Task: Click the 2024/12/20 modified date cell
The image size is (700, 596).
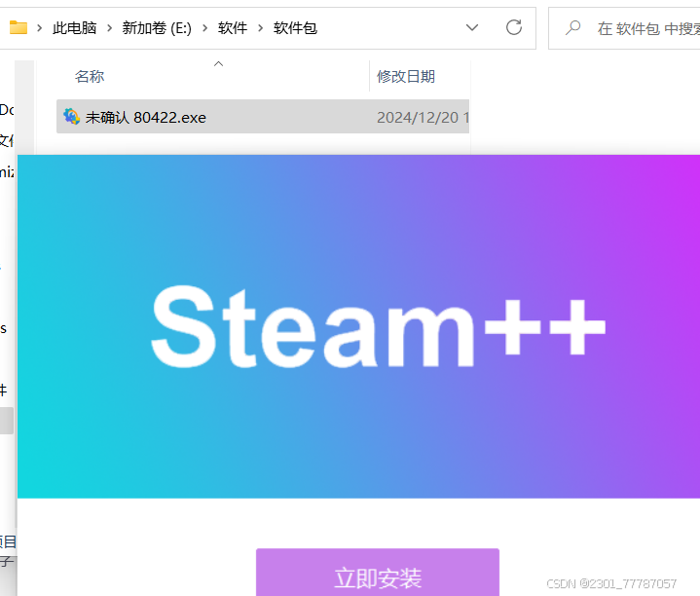Action: tap(423, 118)
